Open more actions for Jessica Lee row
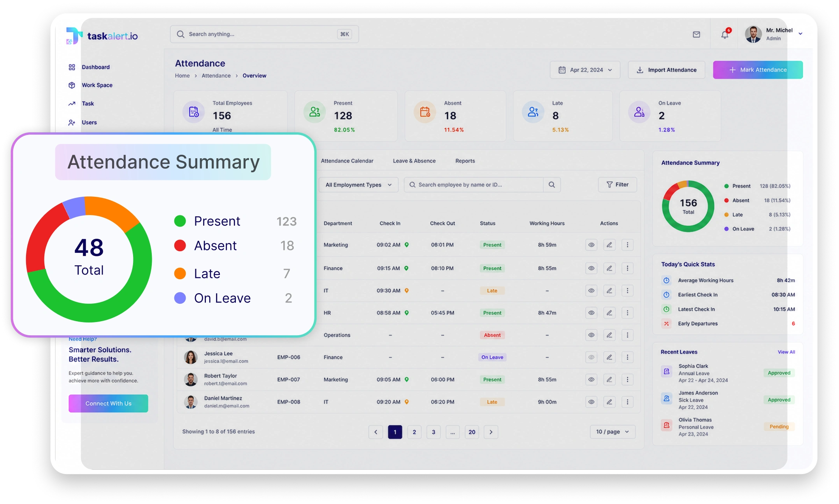 point(627,357)
